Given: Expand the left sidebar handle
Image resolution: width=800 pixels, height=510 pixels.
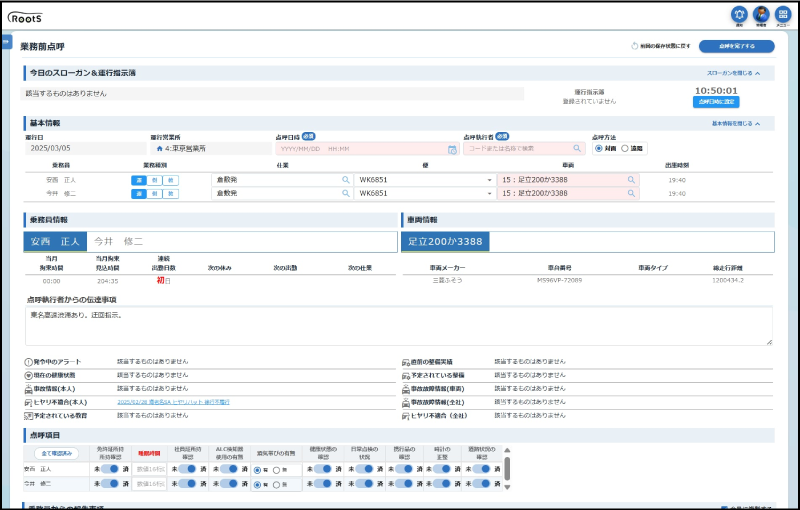Looking at the screenshot, I should point(6,42).
